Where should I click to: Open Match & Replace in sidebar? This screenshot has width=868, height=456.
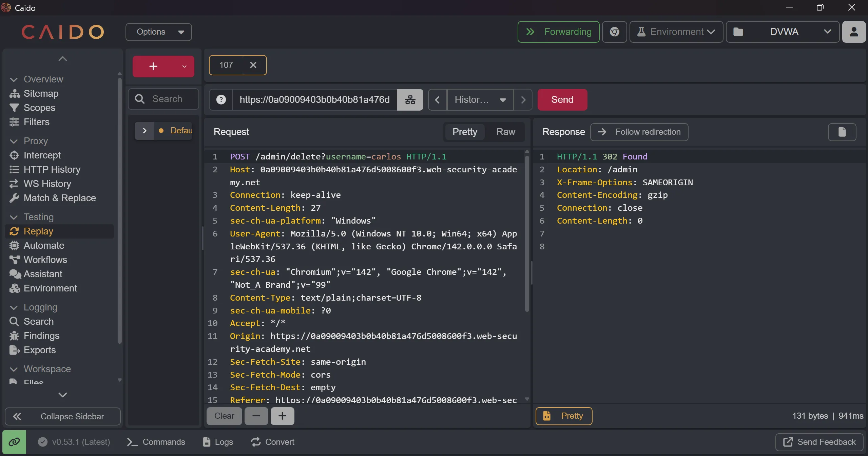(x=59, y=198)
